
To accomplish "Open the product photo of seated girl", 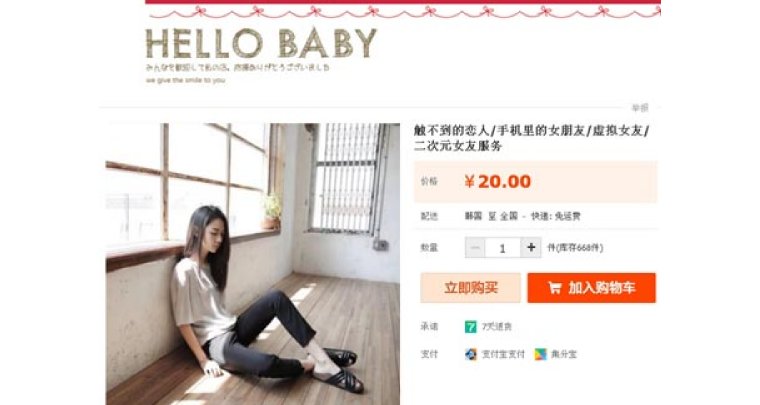I will coord(253,264).
